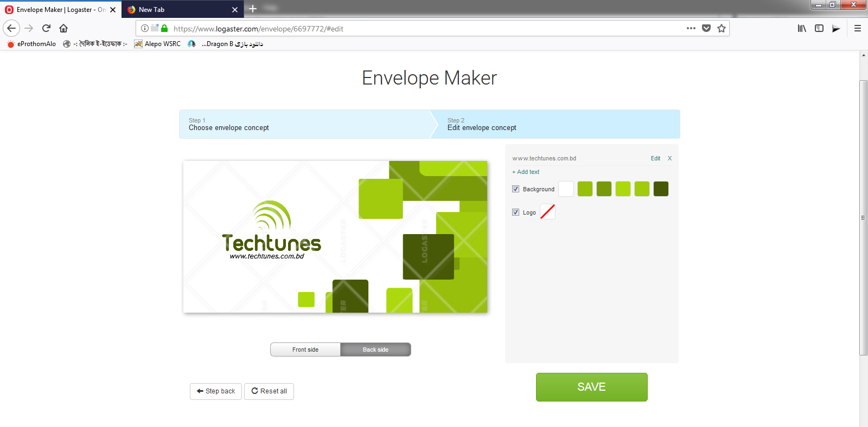Open the Alepo WSRC bookmark
The width and height of the screenshot is (868, 427).
[x=157, y=44]
